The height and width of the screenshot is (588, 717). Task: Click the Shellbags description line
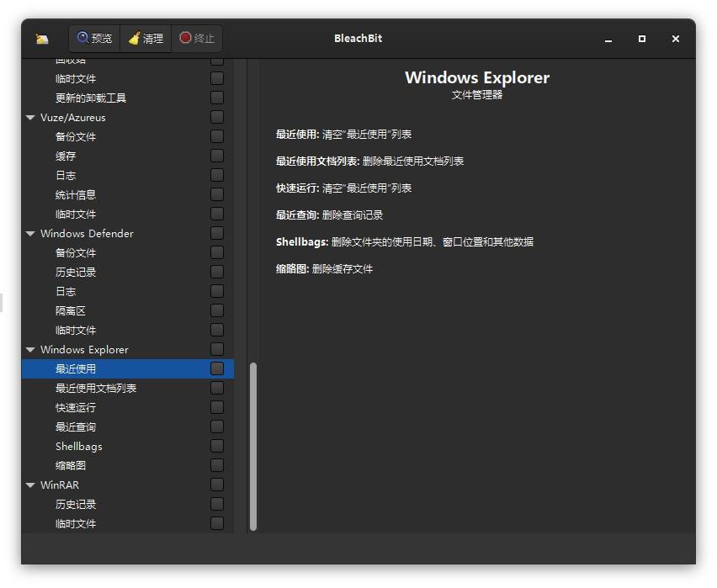tap(405, 242)
